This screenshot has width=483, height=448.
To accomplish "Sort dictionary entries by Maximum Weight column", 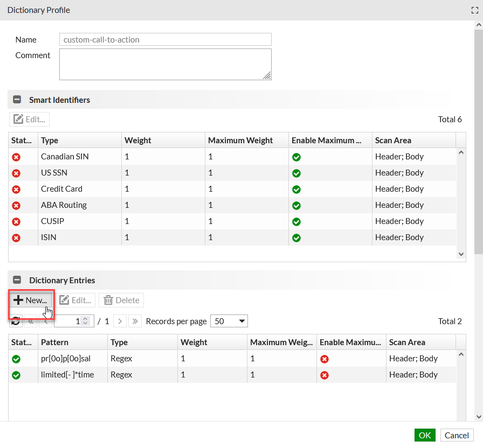I will coord(281,342).
